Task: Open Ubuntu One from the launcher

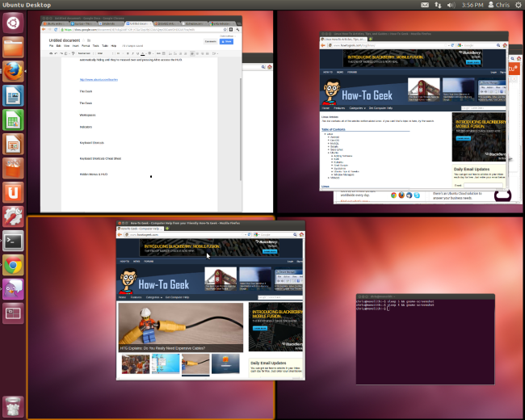Action: [x=13, y=192]
